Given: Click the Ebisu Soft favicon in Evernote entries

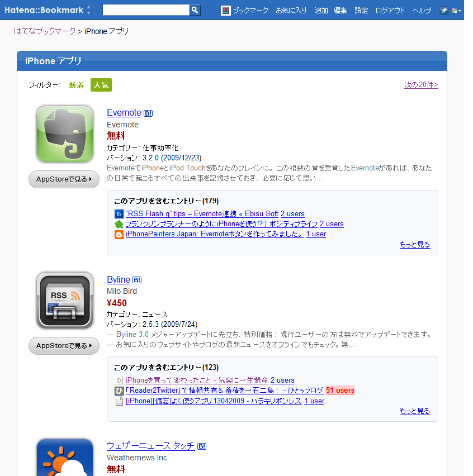Looking at the screenshot, I should point(119,214).
